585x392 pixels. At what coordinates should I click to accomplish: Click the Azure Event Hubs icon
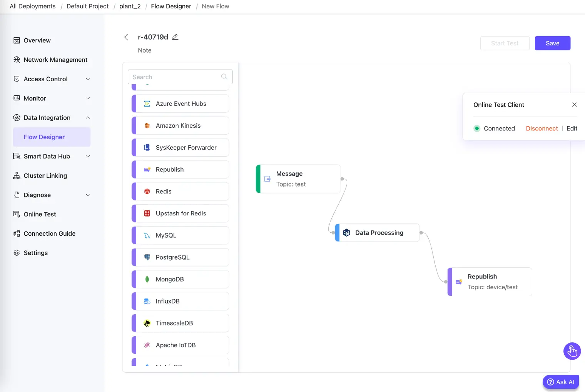click(147, 103)
